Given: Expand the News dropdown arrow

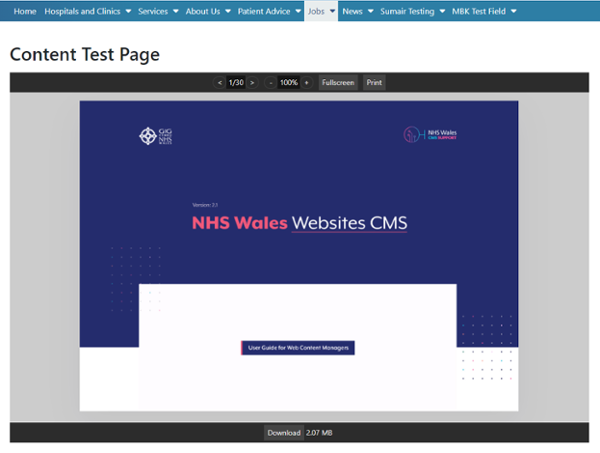Looking at the screenshot, I should pos(370,11).
